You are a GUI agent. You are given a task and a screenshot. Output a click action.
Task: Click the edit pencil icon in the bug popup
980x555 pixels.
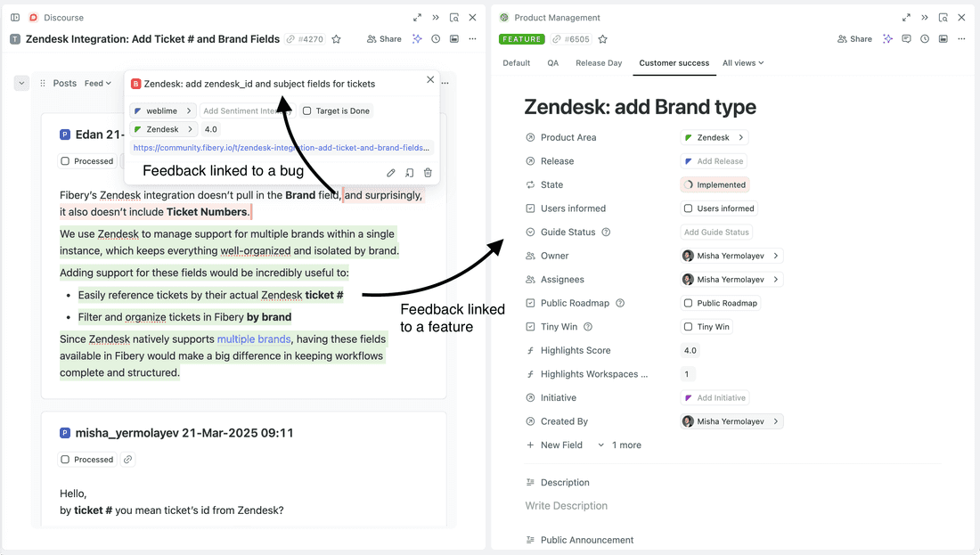click(x=390, y=173)
